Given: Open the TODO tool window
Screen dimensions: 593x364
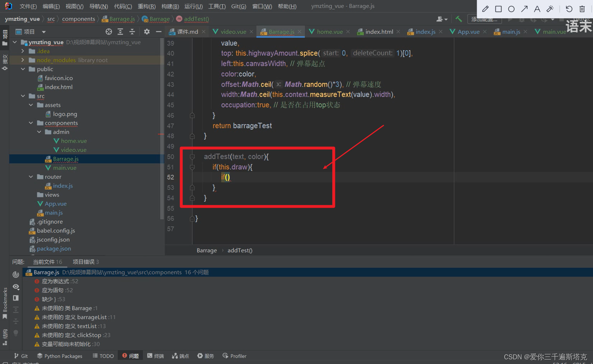Looking at the screenshot, I should point(103,356).
